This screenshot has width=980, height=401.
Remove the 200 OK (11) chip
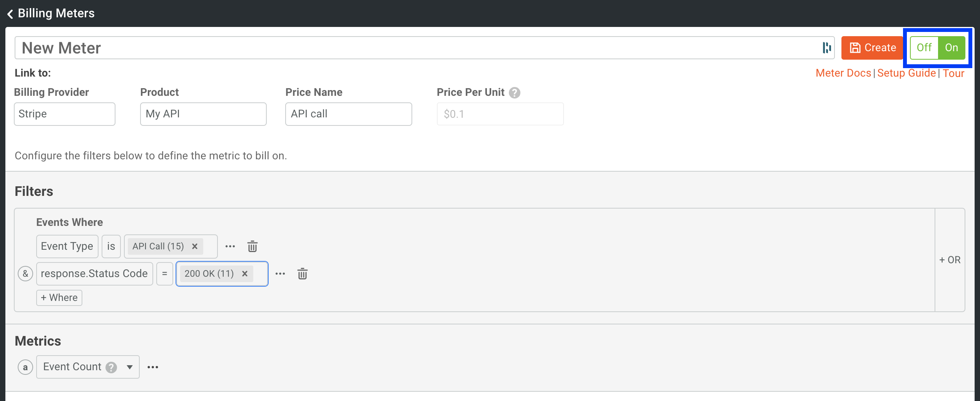point(245,274)
